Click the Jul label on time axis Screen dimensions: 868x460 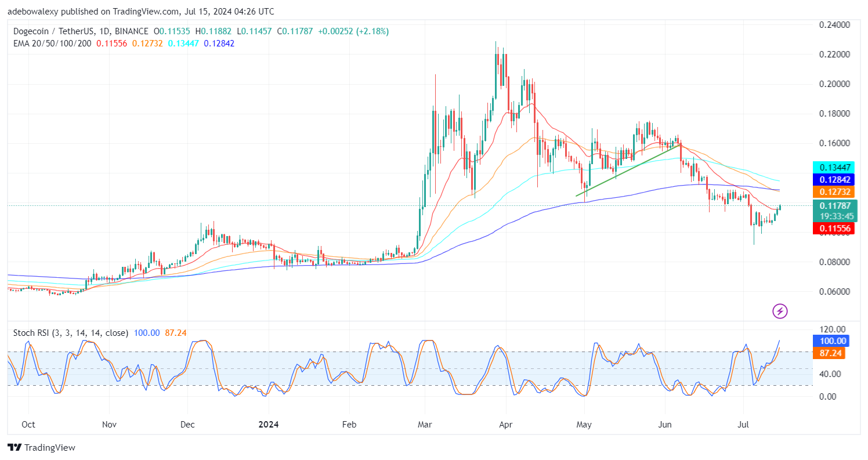click(743, 425)
